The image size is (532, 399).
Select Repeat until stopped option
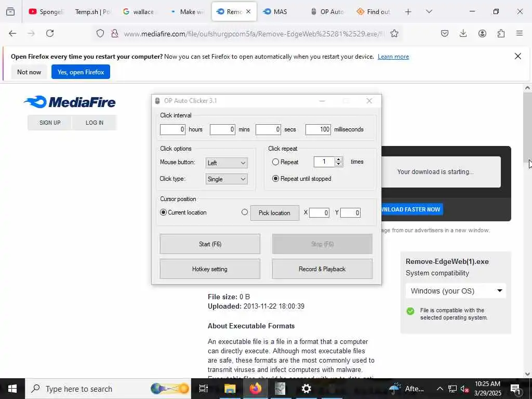[x=275, y=179]
